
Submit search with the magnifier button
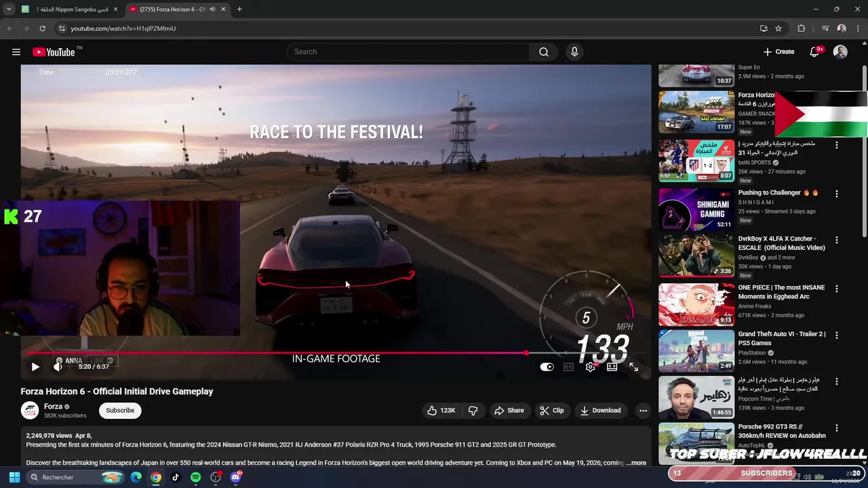click(x=544, y=52)
